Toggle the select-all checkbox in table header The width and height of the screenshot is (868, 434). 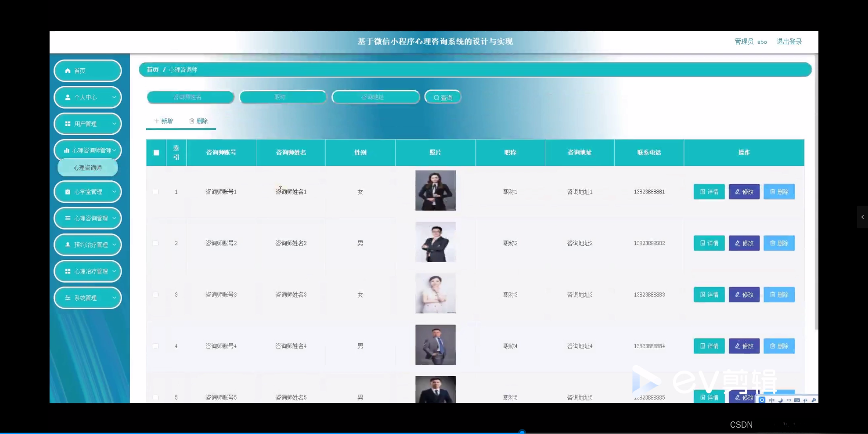[x=156, y=153]
